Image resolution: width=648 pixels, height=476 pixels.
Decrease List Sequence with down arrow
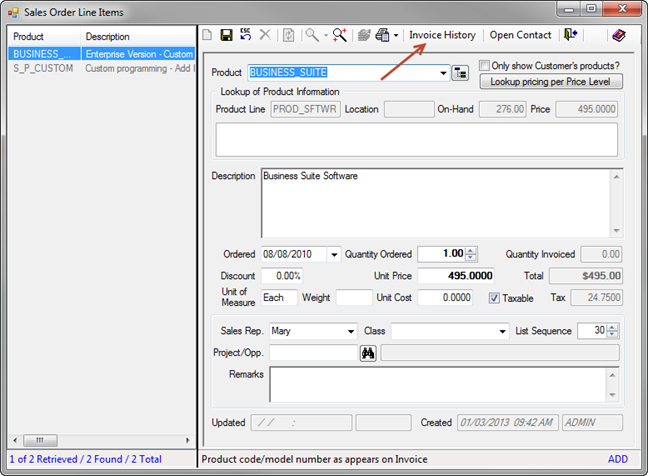(x=613, y=334)
